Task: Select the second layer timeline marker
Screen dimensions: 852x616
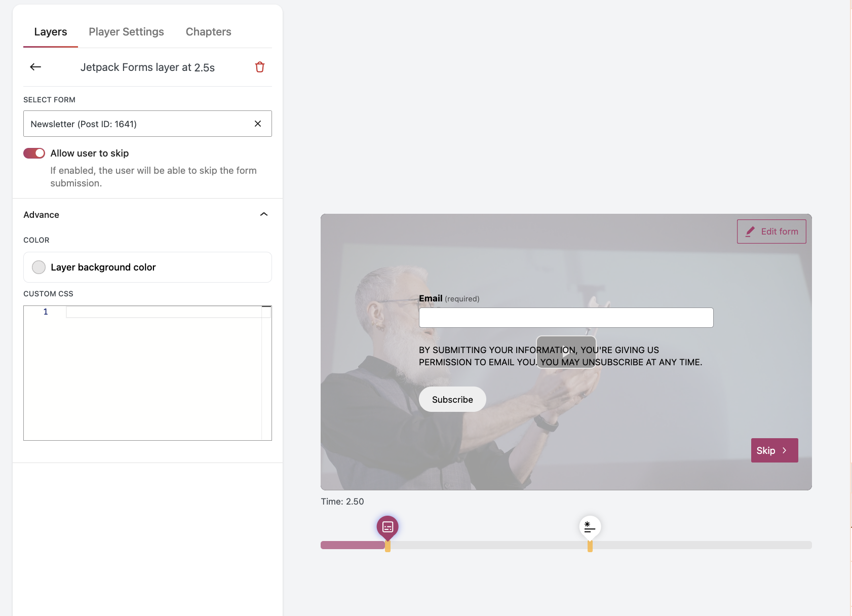Action: (x=590, y=527)
